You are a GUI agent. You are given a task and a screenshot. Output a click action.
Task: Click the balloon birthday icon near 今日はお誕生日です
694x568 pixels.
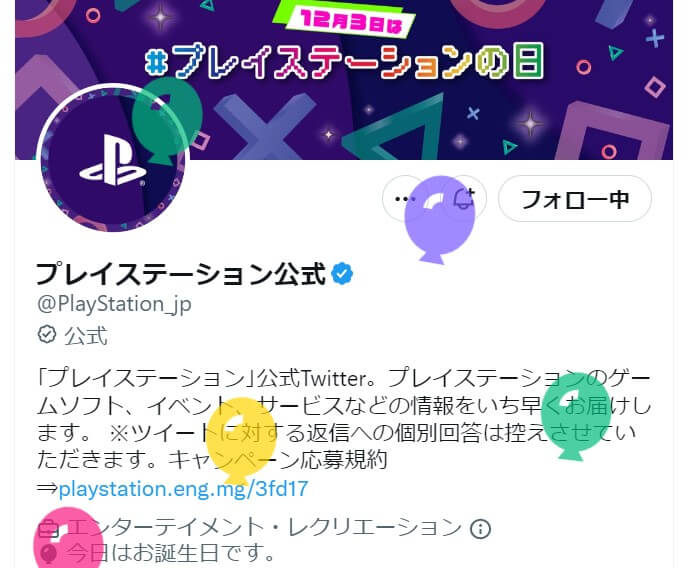[48, 553]
